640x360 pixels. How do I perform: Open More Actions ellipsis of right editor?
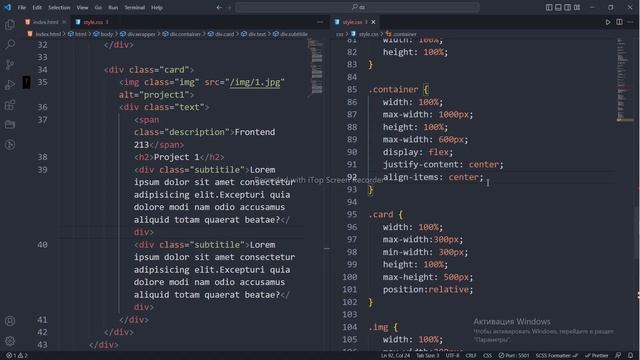point(631,22)
